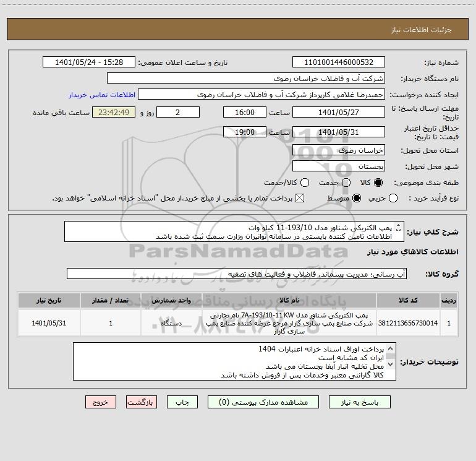Click the 'واحد شمارش' column header
476x461 pixels.
[171, 300]
